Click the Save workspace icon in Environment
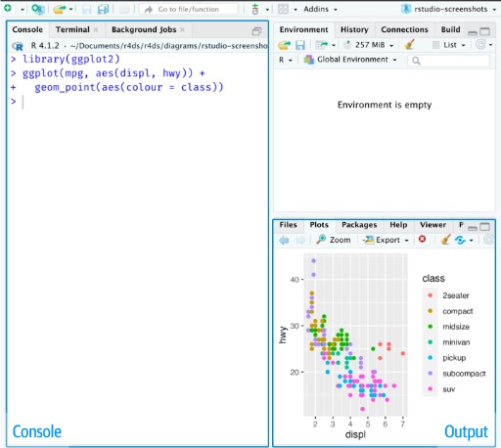The image size is (501, 448). [300, 45]
